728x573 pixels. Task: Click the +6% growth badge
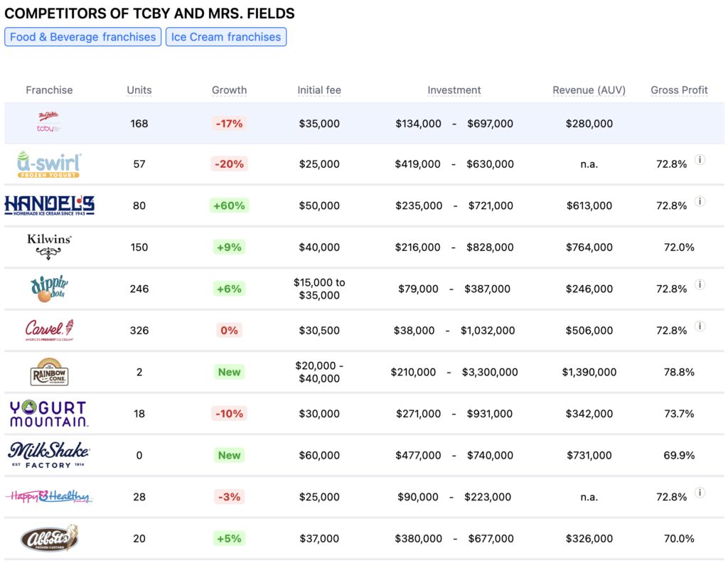(x=230, y=289)
